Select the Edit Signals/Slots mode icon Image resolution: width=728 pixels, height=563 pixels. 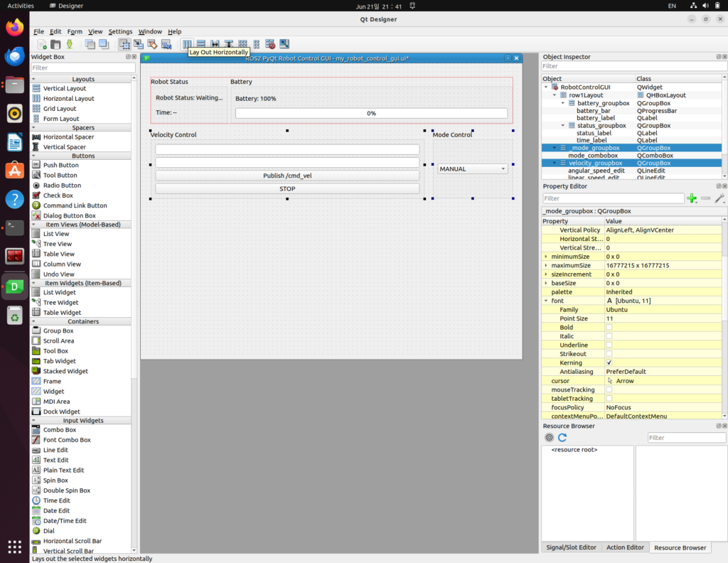pos(139,45)
